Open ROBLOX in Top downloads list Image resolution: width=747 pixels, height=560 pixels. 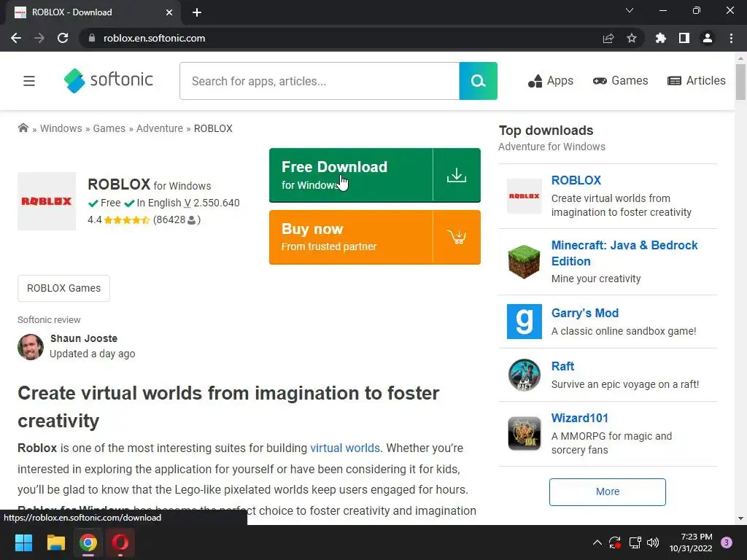[576, 181]
